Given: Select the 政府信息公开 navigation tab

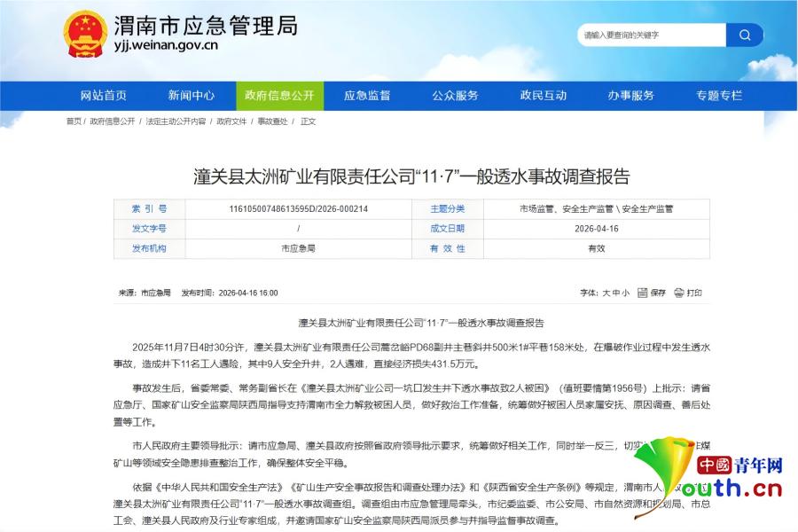Looking at the screenshot, I should click(x=279, y=96).
